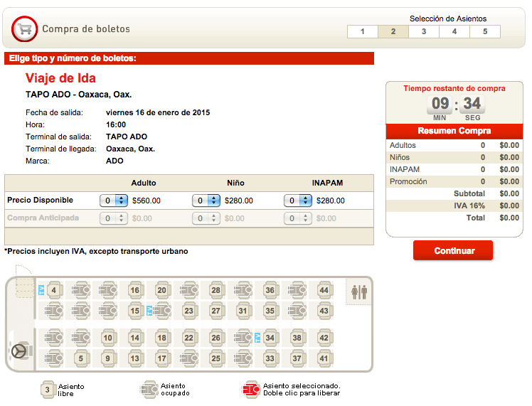Click the driver's steering wheel icon
Screen dimensions: 532x406
20,351
